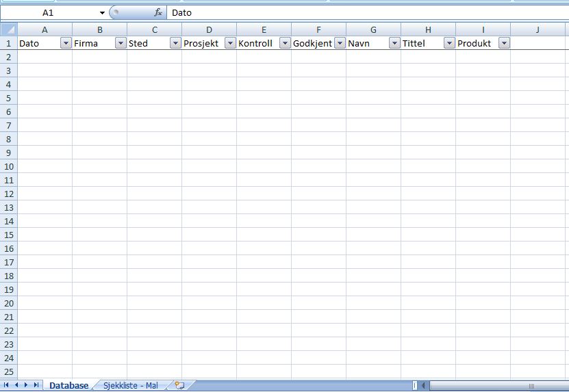Click in the formula bar showing Dato
569x392 pixels.
tap(368, 13)
